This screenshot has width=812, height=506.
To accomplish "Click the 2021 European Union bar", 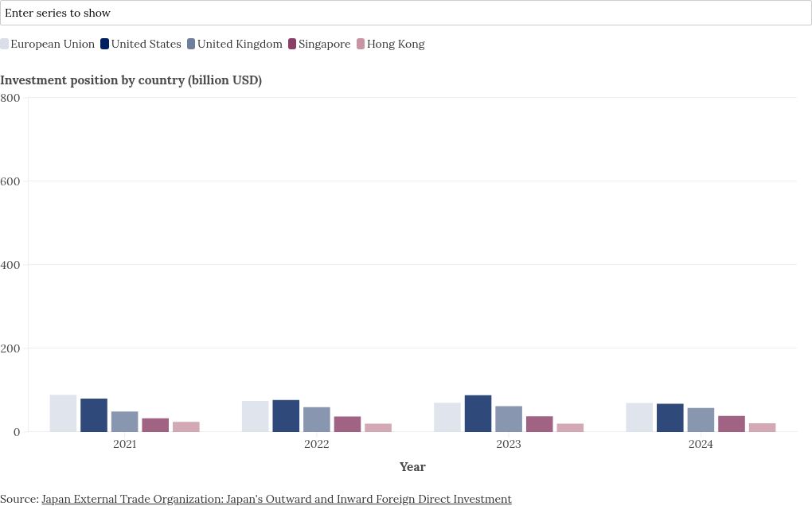I will pos(63,414).
